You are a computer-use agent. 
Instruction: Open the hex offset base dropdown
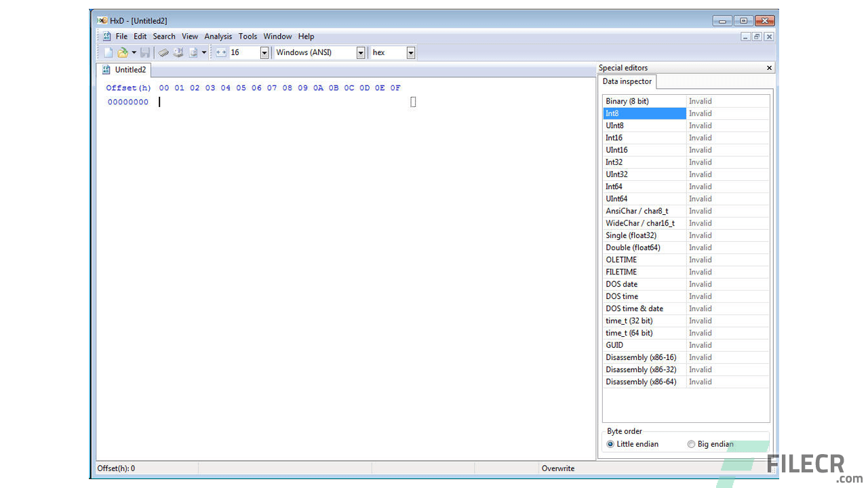pos(411,52)
